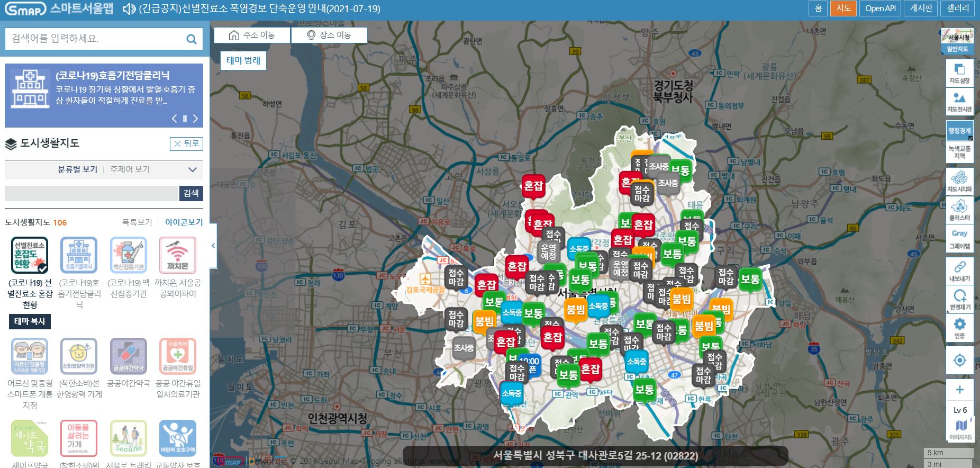
Task: Open the 인증 gear icon
Action: tap(959, 328)
